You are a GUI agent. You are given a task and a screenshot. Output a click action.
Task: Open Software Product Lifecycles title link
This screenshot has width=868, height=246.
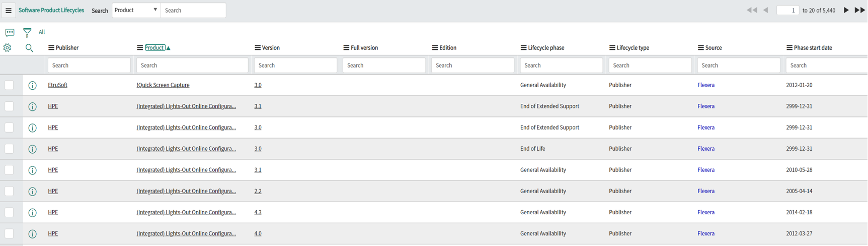tap(51, 10)
